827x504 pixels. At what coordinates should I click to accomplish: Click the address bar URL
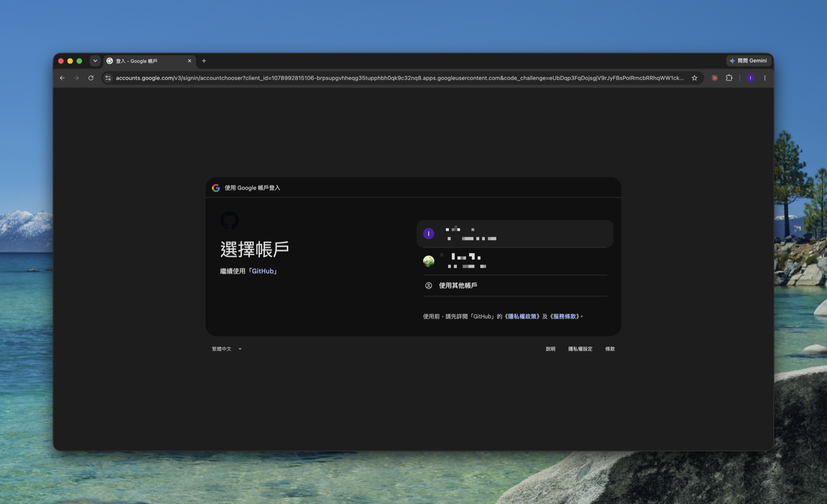click(x=399, y=78)
